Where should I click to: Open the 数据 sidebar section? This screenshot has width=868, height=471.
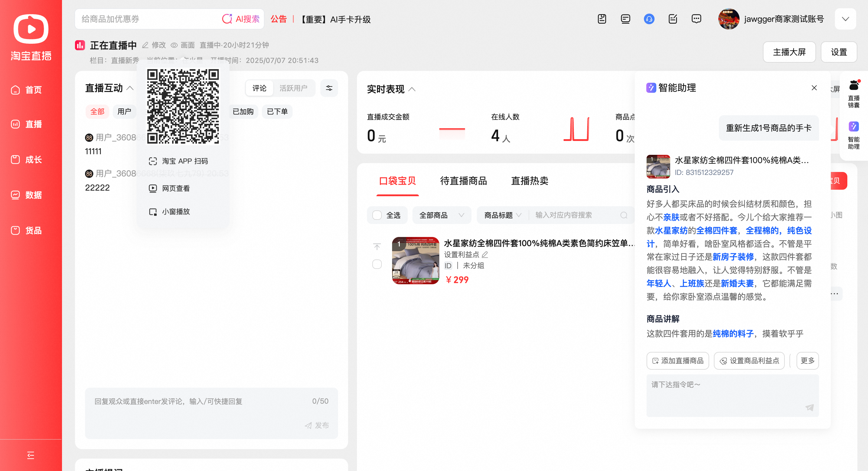[26, 195]
